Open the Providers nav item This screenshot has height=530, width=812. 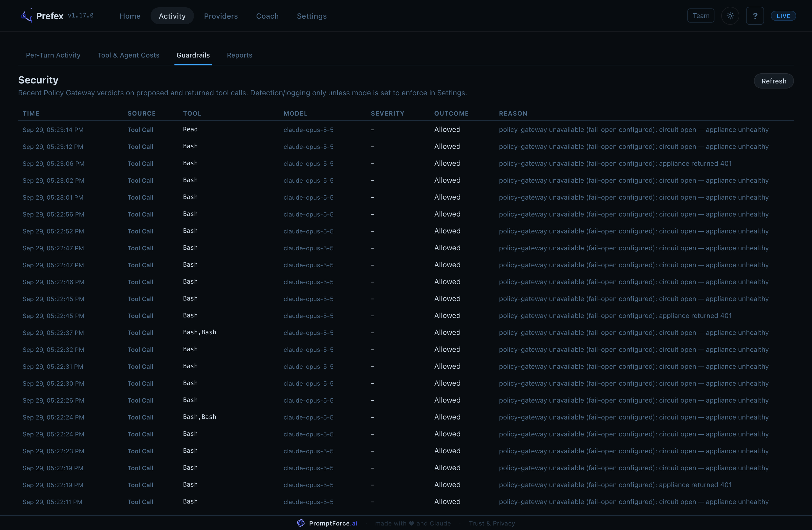(221, 16)
